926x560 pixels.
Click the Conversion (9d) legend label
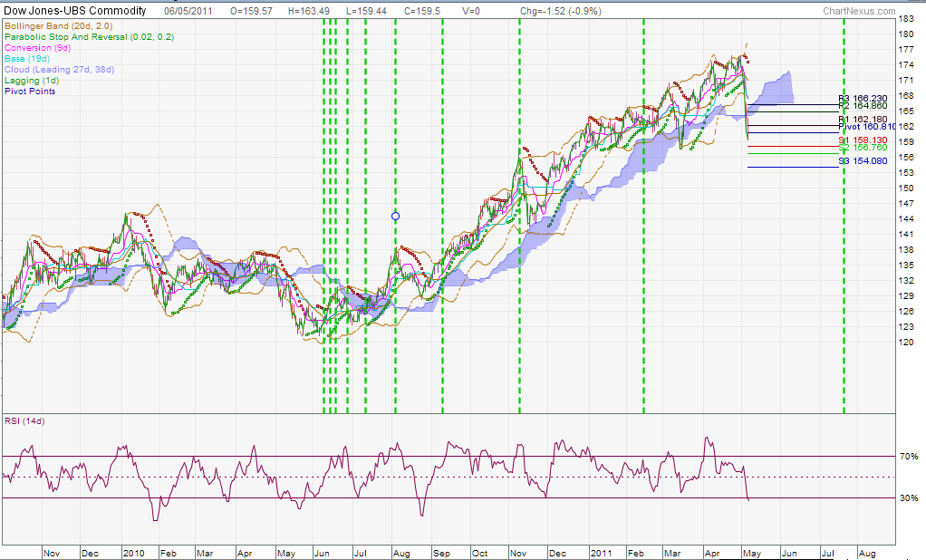pos(38,48)
